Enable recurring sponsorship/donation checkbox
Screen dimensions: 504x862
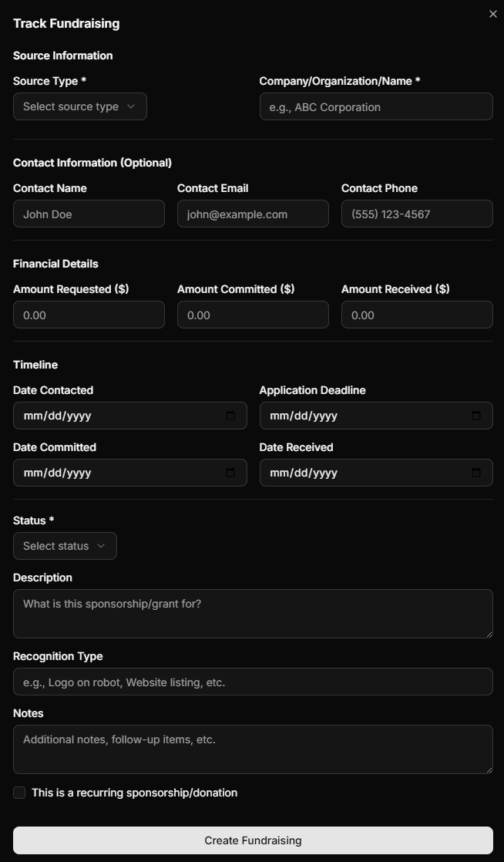pyautogui.click(x=19, y=793)
